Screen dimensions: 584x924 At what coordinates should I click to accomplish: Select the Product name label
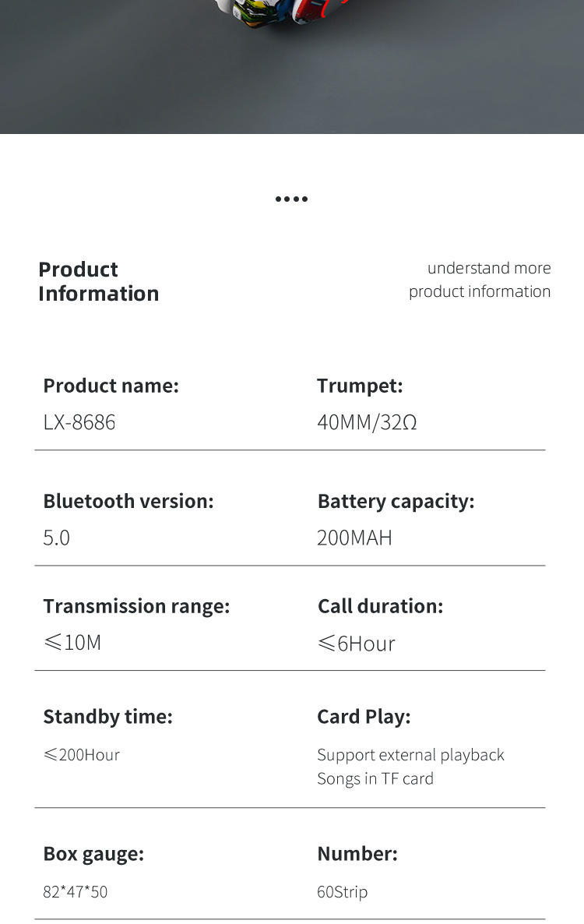(x=111, y=386)
